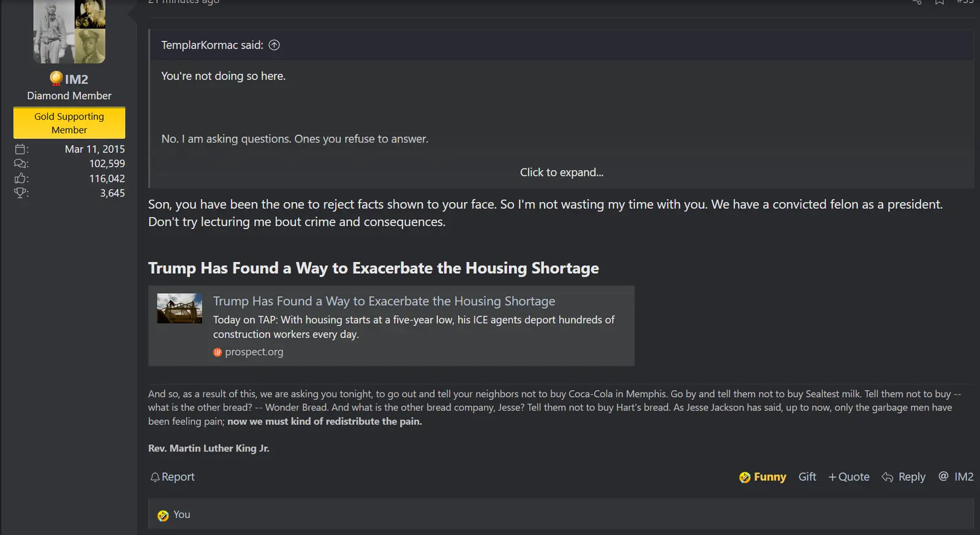Viewport: 980px width, 535px height.
Task: Bookmark this post
Action: (x=939, y=2)
